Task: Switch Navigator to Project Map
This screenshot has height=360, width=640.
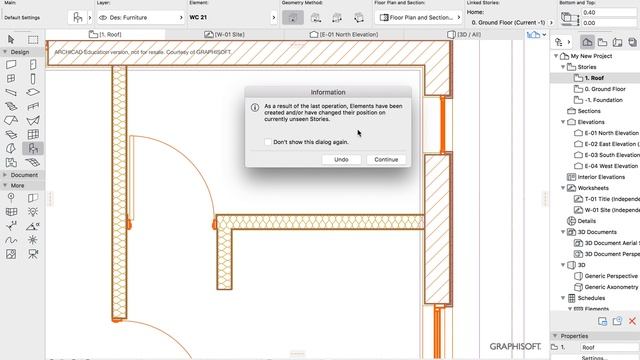Action: click(x=587, y=42)
